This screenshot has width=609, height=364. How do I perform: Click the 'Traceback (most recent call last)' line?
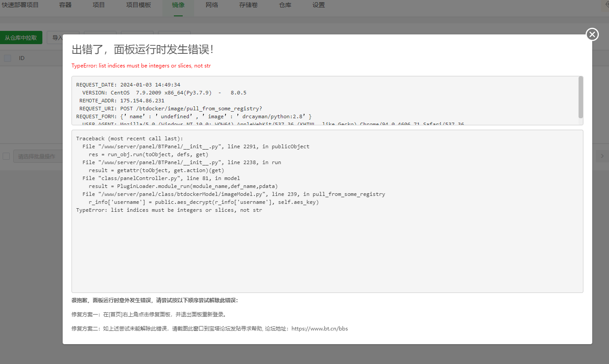pyautogui.click(x=130, y=139)
